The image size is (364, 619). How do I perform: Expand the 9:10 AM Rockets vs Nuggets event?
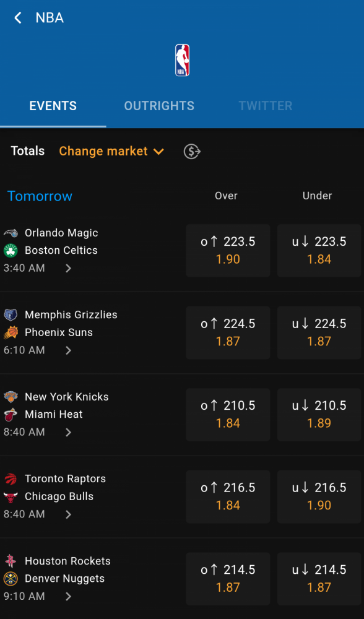pos(68,597)
